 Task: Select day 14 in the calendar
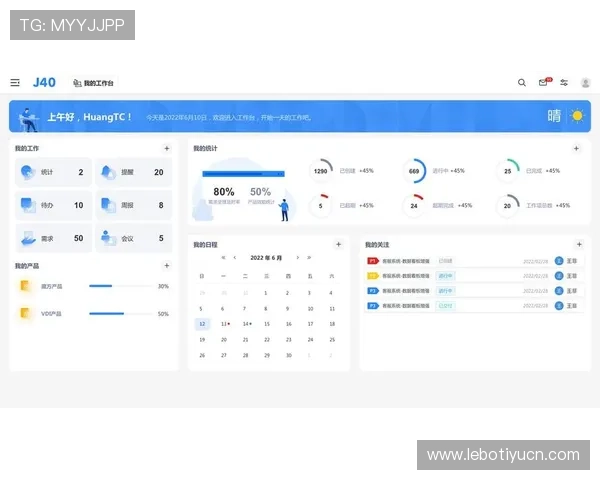click(x=245, y=324)
